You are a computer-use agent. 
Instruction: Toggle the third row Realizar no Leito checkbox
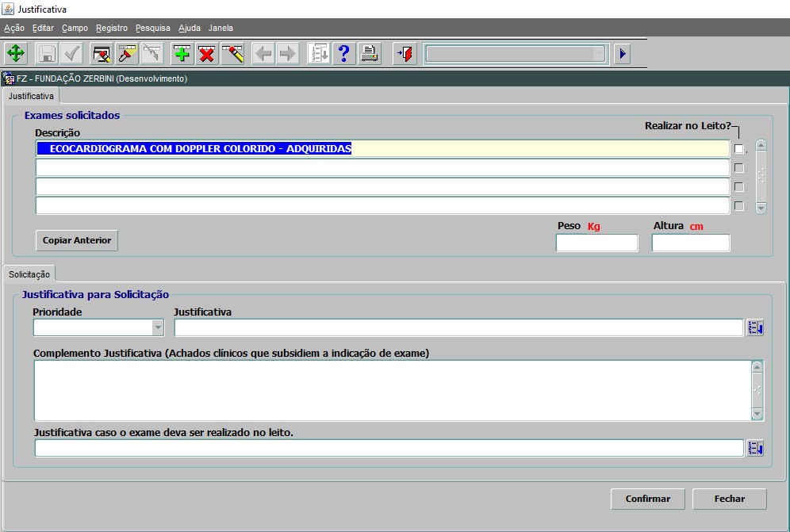click(x=738, y=187)
